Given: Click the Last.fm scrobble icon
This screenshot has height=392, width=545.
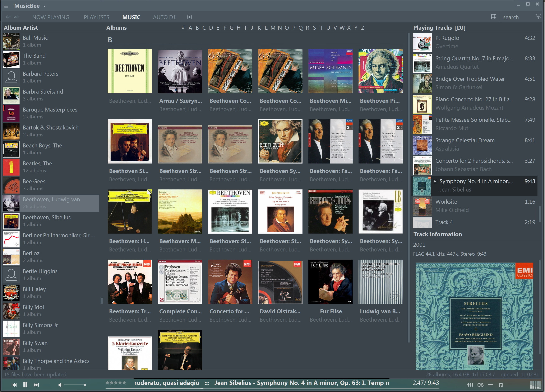Looking at the screenshot, I should pos(480,385).
